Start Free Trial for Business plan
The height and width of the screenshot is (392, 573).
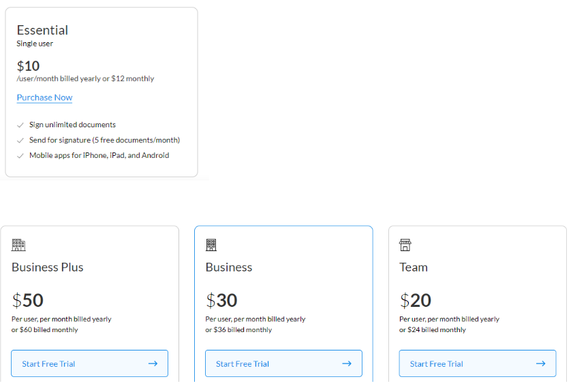click(243, 363)
